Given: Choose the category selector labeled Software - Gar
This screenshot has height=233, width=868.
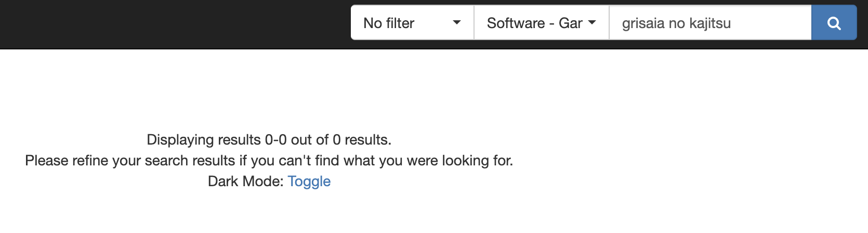Looking at the screenshot, I should (542, 23).
